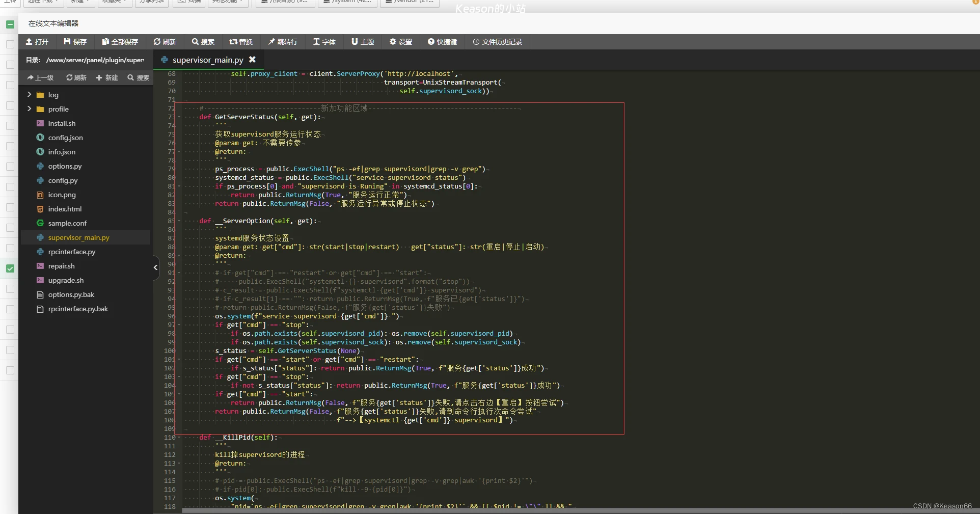The height and width of the screenshot is (514, 980).
Task: Click 新建 in the file panel
Action: click(x=107, y=77)
